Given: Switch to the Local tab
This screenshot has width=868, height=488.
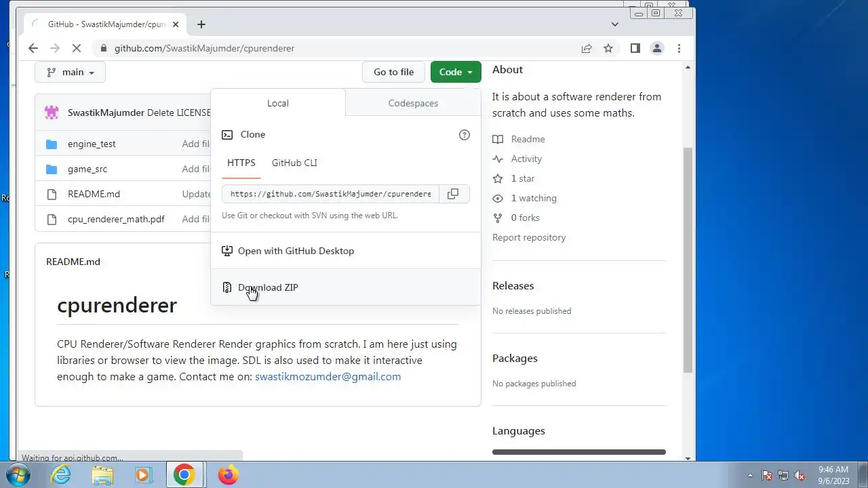Looking at the screenshot, I should pyautogui.click(x=278, y=103).
